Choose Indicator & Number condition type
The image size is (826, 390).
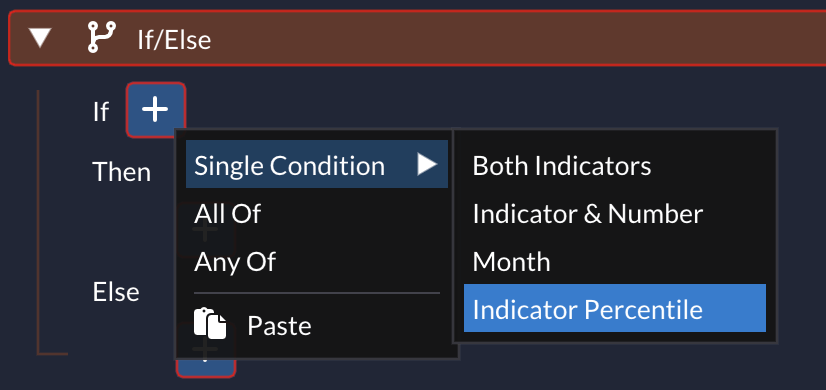click(587, 213)
